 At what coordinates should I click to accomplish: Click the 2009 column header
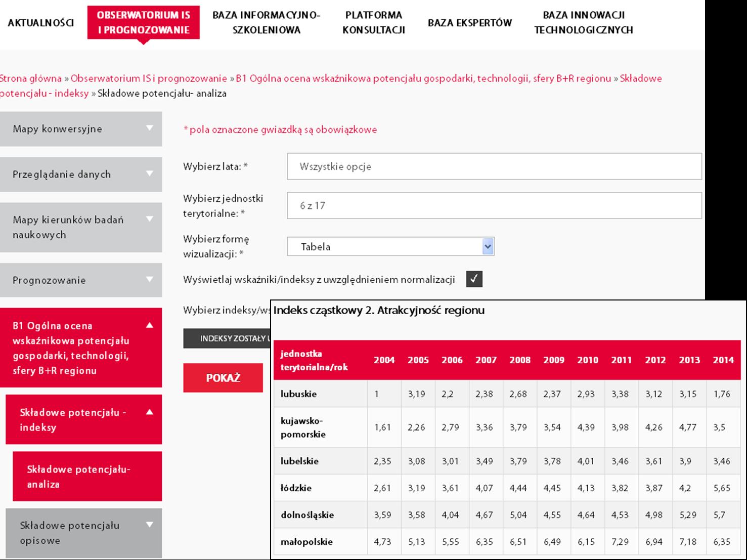tap(554, 360)
